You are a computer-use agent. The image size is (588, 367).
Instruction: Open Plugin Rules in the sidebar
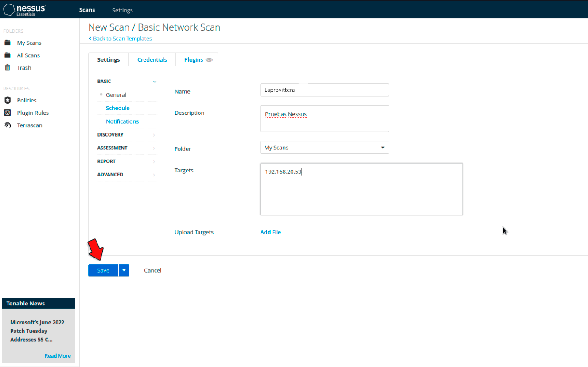(33, 113)
